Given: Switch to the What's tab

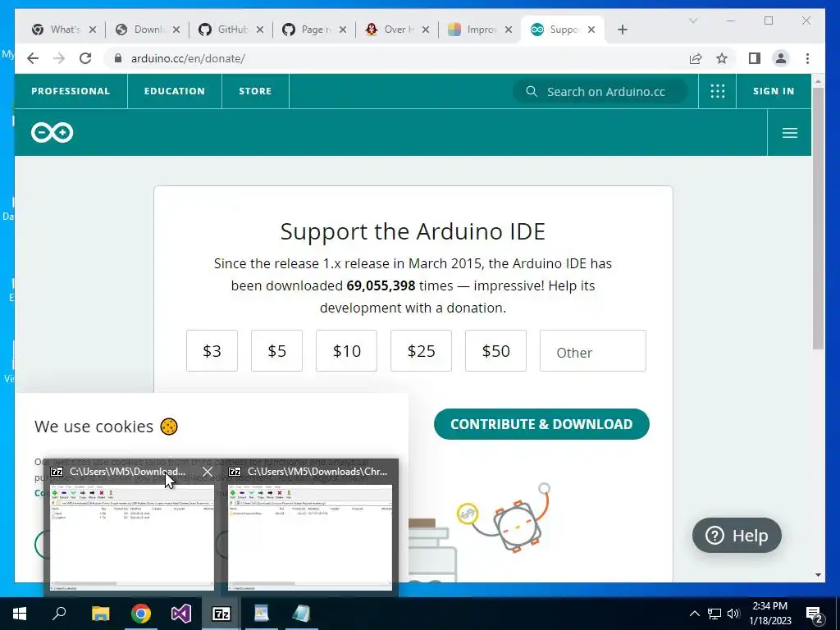Looking at the screenshot, I should [64, 30].
